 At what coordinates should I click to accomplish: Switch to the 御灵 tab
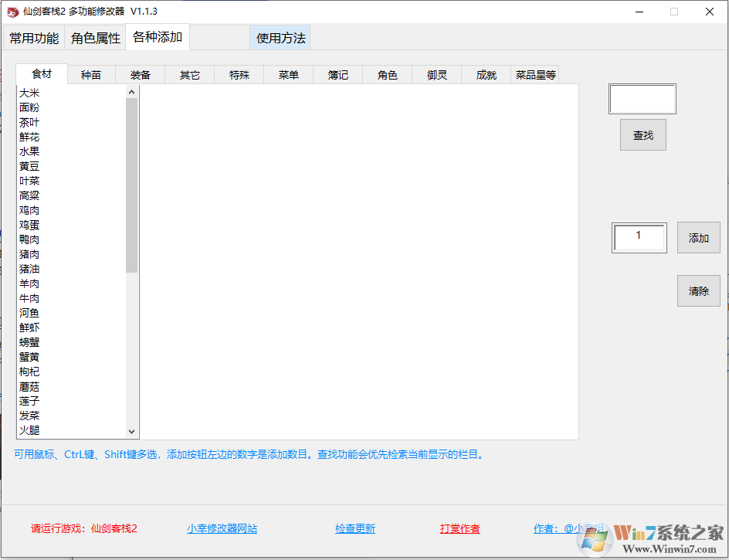pos(436,74)
